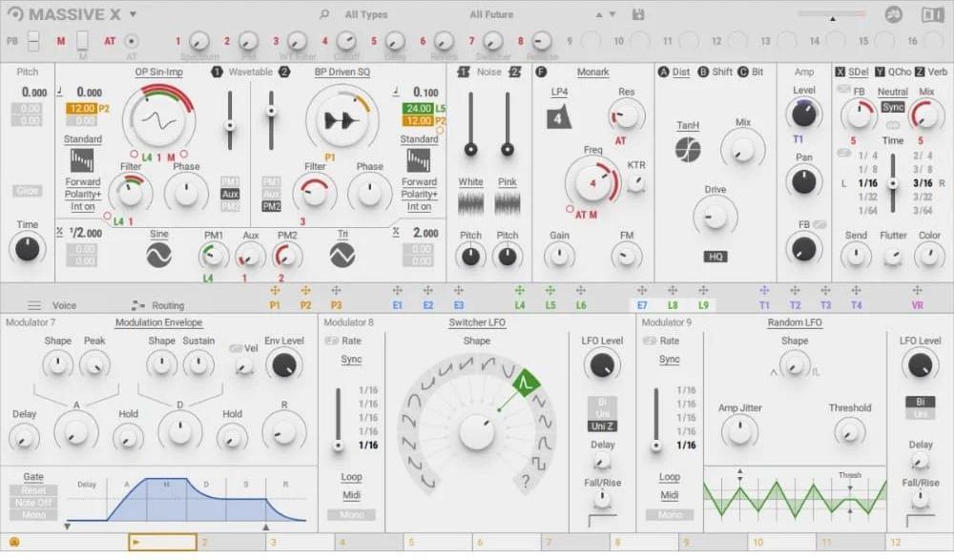Select the Verb stereo effect tab

click(937, 72)
